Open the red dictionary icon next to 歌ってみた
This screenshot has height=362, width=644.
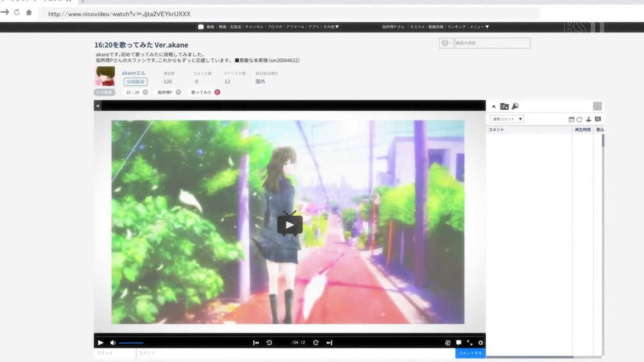pos(217,93)
